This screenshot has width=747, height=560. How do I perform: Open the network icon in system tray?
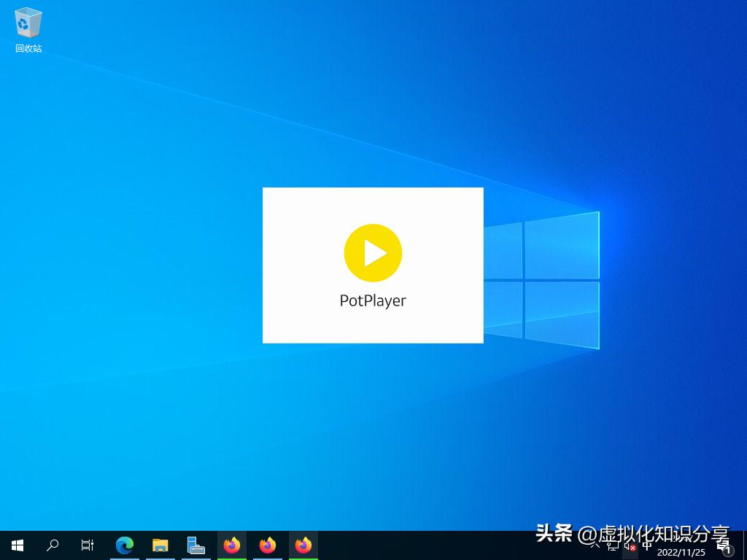(614, 545)
